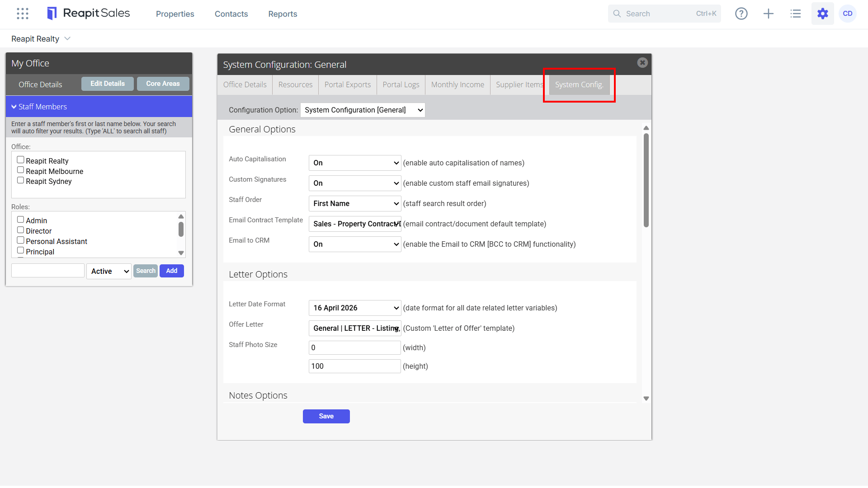Click the configuration panel vertical scrollbar
868x488 pixels.
(646, 181)
